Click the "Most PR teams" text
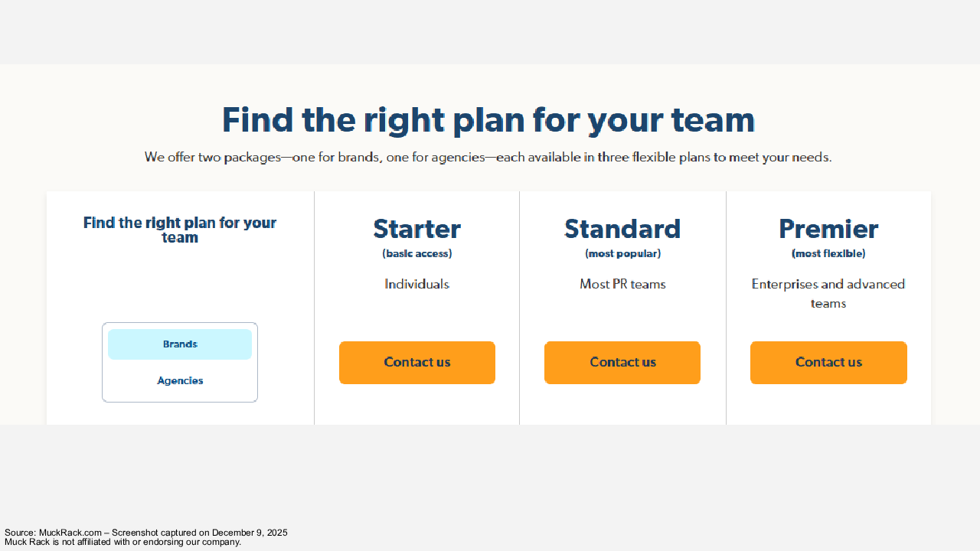Image resolution: width=980 pixels, height=551 pixels. pos(622,285)
